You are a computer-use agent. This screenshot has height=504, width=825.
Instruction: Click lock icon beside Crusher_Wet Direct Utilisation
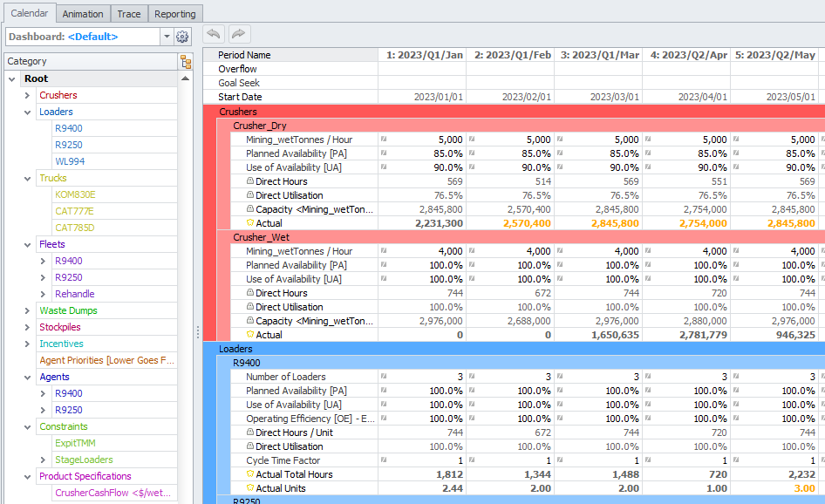point(250,307)
